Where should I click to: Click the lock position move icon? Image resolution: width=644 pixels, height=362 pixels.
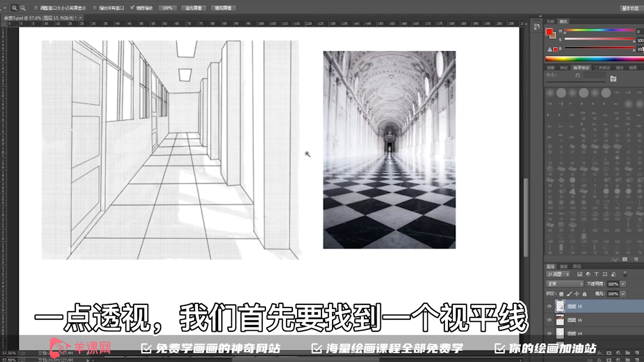coord(577,294)
